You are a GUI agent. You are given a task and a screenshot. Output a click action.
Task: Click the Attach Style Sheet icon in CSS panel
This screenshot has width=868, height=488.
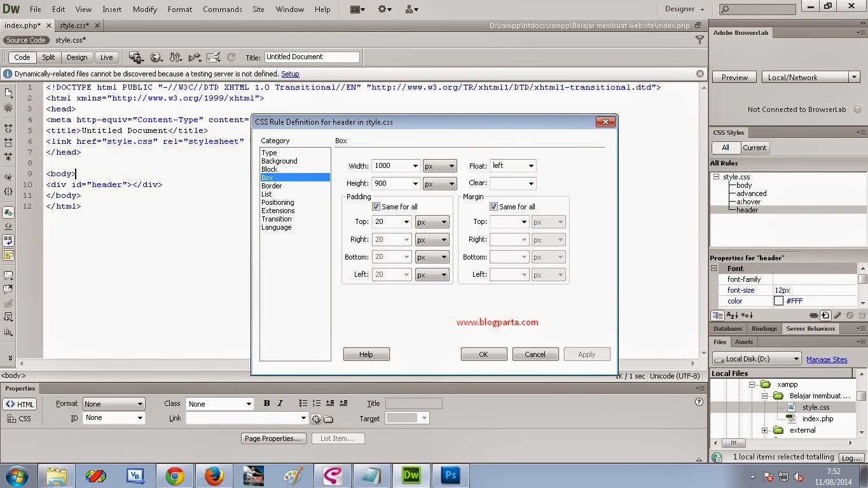[x=813, y=315]
